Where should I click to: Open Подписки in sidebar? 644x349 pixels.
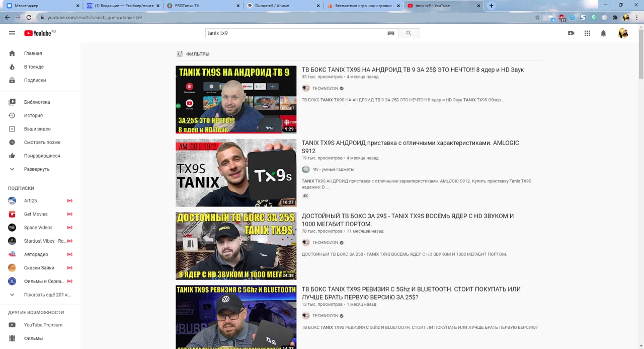pyautogui.click(x=40, y=80)
